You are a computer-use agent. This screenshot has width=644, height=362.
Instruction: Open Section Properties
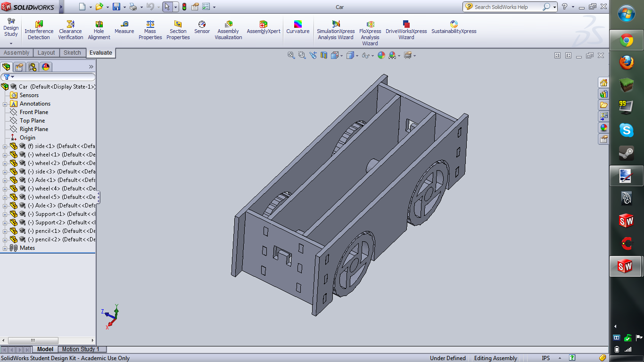pyautogui.click(x=178, y=30)
